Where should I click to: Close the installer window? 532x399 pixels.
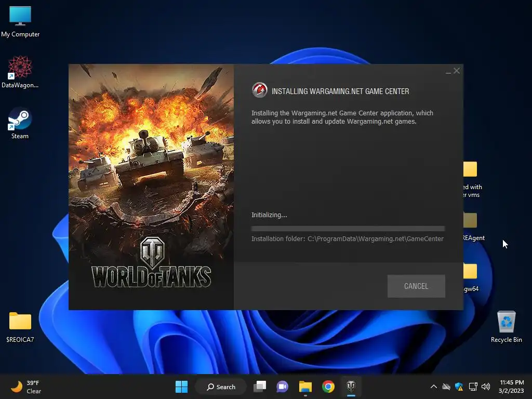457,71
